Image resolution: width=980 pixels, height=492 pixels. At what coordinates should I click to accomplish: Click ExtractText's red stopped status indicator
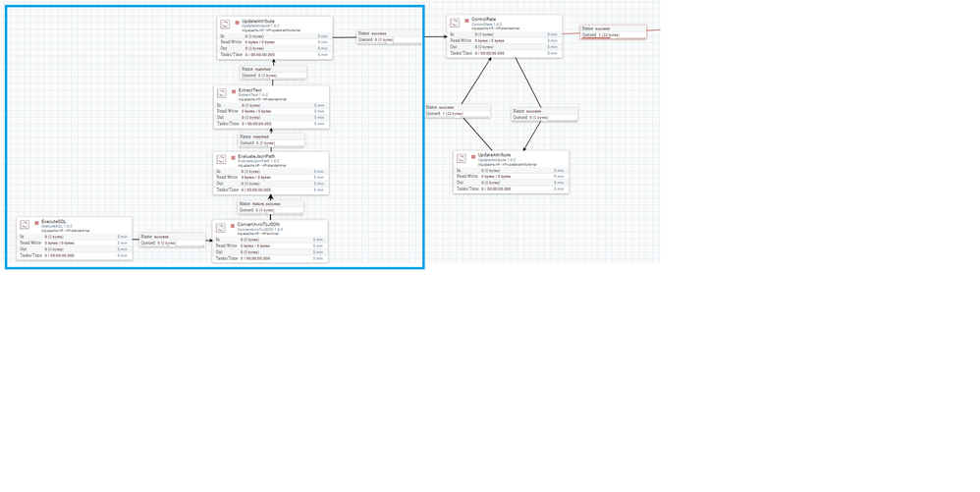[x=234, y=91]
